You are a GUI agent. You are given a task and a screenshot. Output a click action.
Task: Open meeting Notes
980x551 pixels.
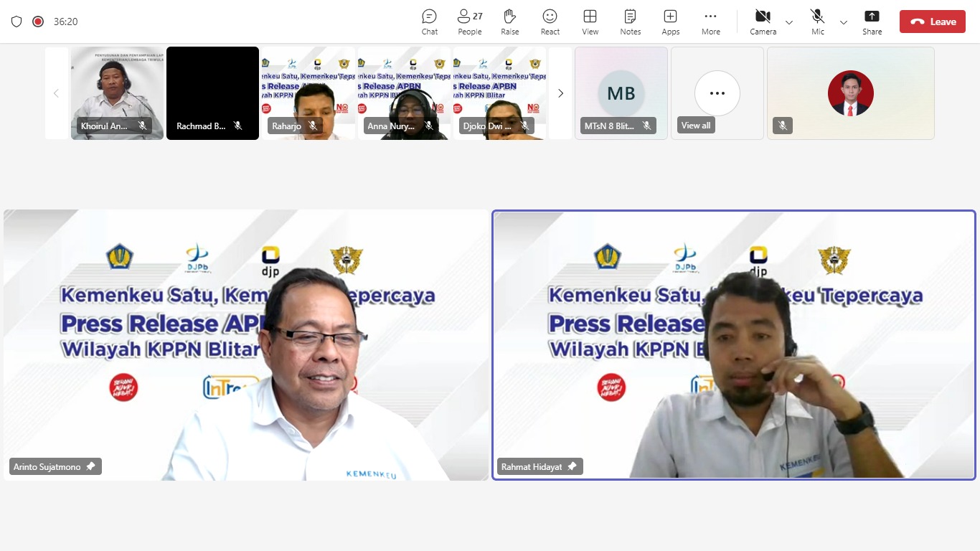(630, 22)
